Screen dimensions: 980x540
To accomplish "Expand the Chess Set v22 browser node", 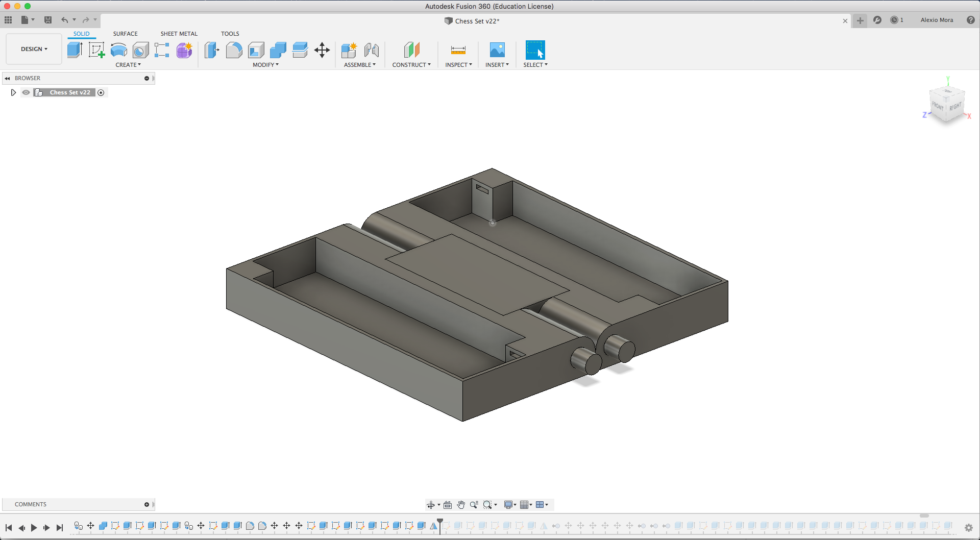I will [13, 92].
